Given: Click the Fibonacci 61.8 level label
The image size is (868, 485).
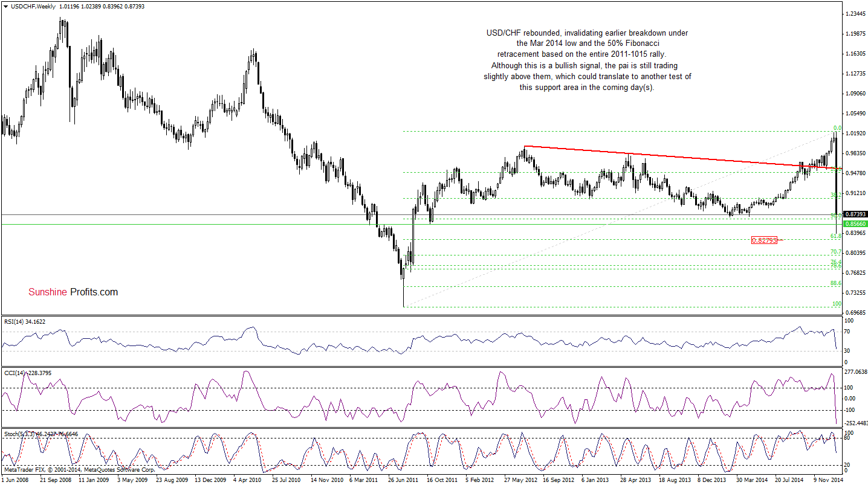Looking at the screenshot, I should point(837,236).
